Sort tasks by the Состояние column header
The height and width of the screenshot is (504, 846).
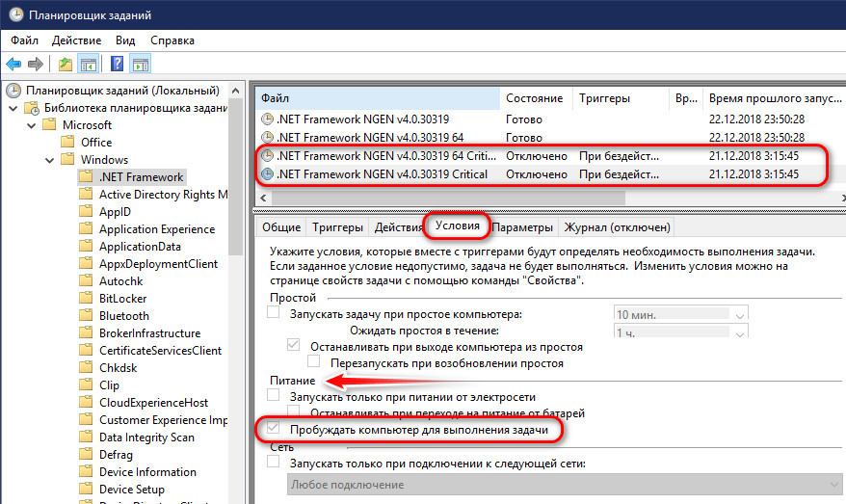tap(533, 98)
